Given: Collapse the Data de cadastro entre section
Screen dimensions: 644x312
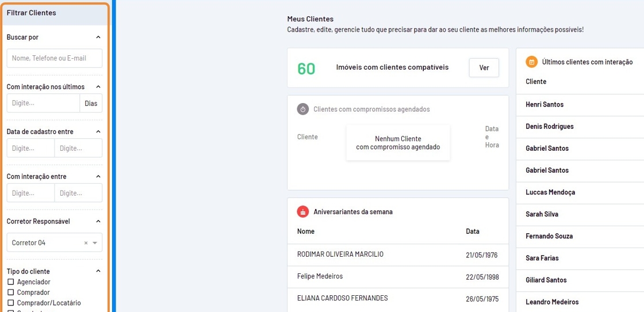Looking at the screenshot, I should click(x=98, y=132).
